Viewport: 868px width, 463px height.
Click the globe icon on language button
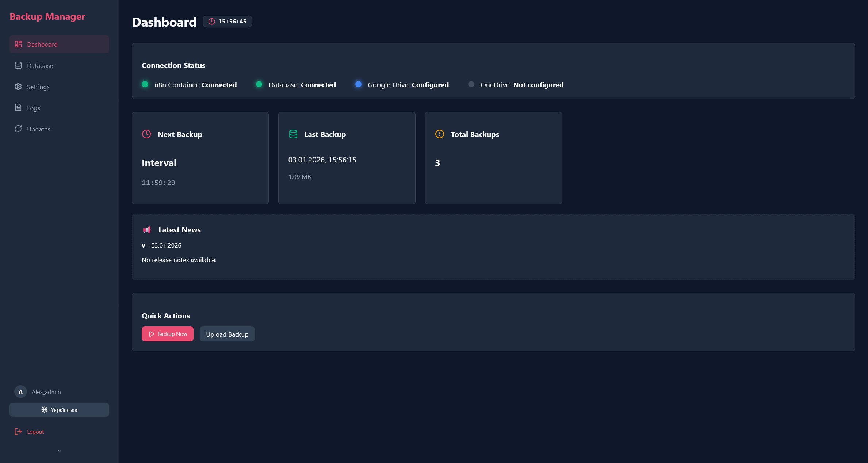coord(45,410)
